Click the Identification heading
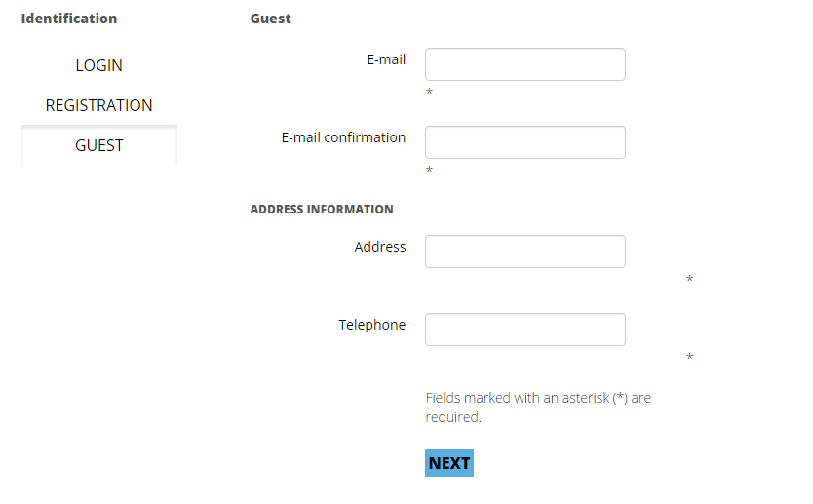Viewport: 813px width, 504px height. [69, 19]
